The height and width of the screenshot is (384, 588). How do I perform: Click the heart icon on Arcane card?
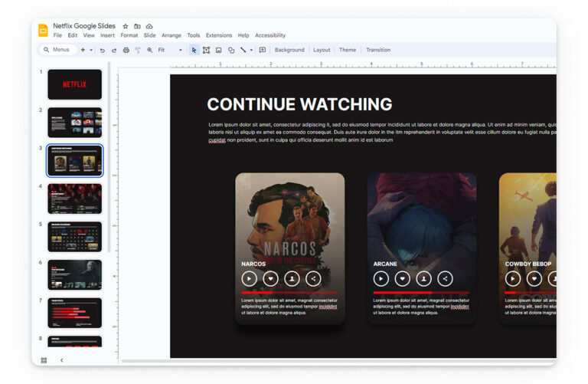403,278
